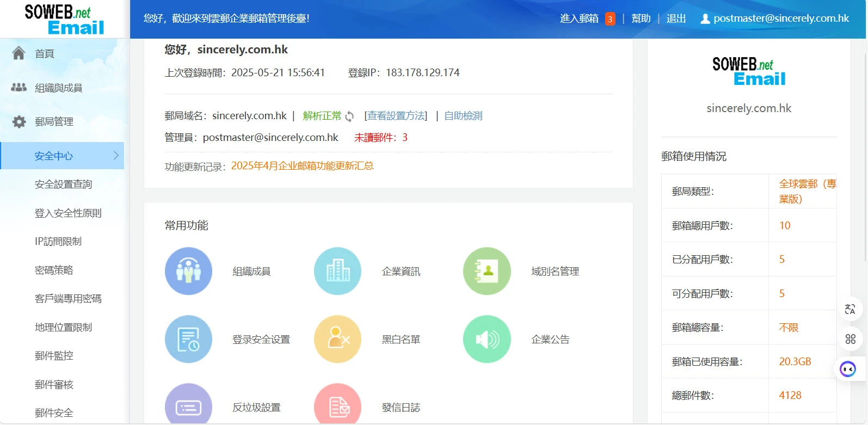
Task: Go to 首頁 in the sidebar
Action: coord(44,53)
